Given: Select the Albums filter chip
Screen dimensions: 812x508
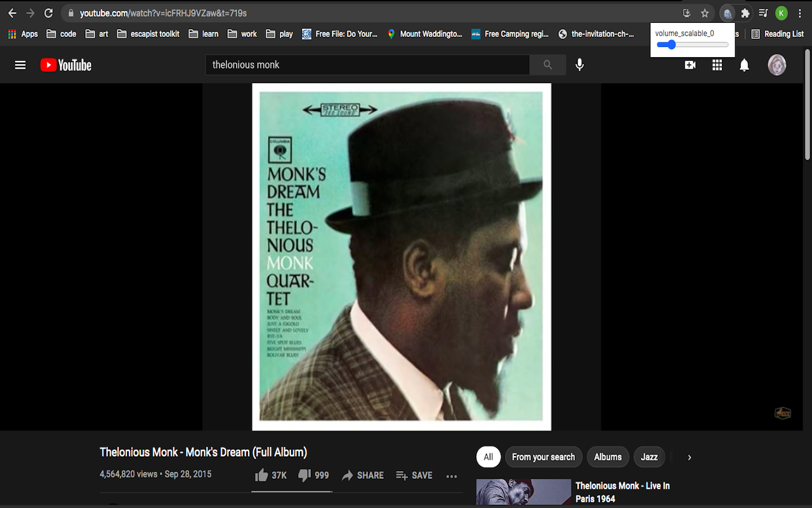Looking at the screenshot, I should (x=608, y=457).
